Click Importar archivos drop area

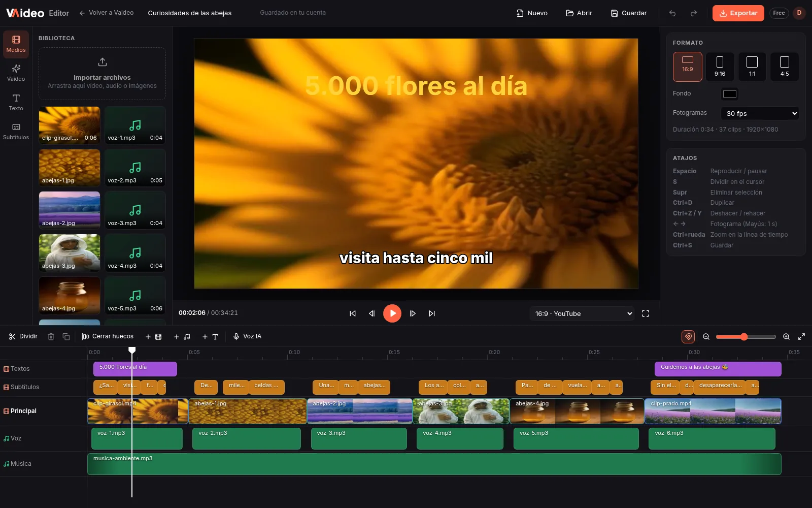tap(102, 74)
